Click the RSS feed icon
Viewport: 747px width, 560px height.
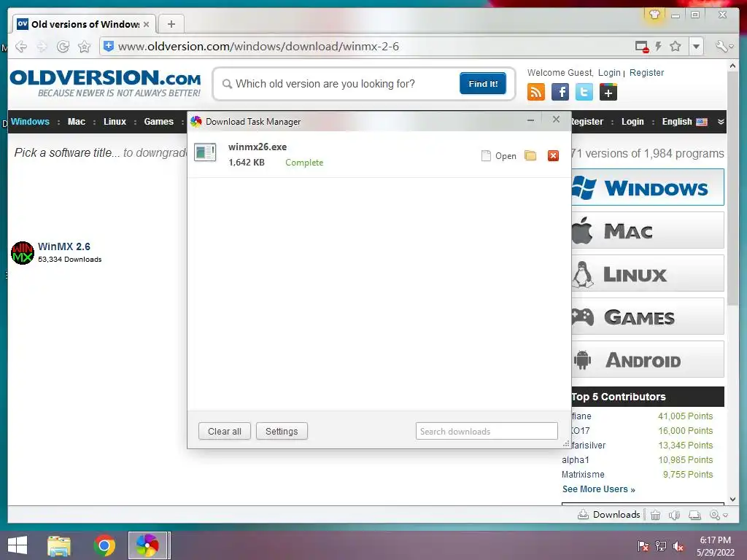(536, 91)
